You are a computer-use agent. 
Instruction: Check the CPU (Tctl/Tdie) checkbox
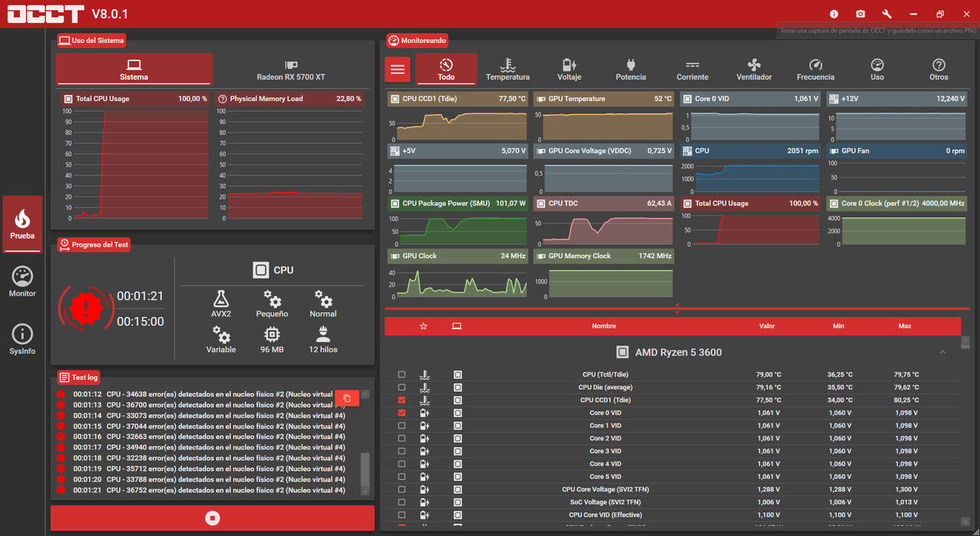point(402,374)
